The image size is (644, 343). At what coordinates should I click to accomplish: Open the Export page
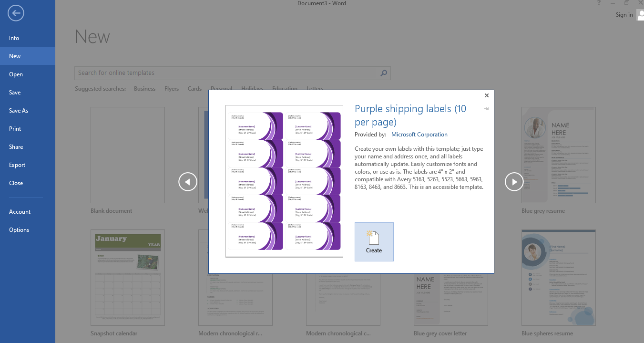click(x=28, y=165)
